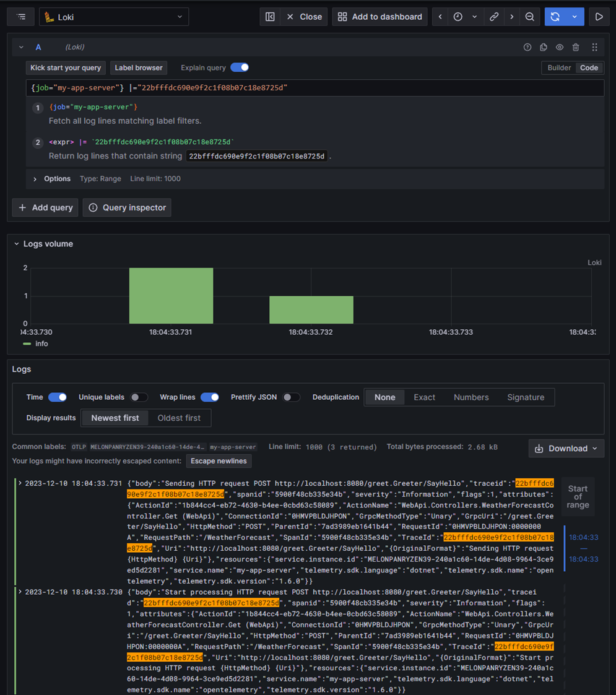Toggle Prettify JSON switch
This screenshot has height=695, width=616.
pos(291,397)
